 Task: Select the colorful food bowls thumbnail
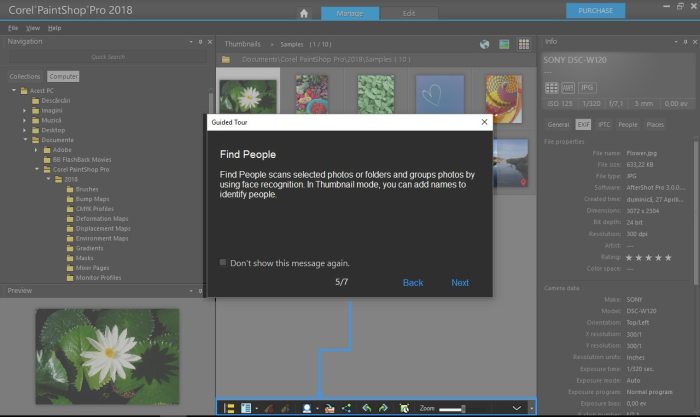tap(312, 94)
